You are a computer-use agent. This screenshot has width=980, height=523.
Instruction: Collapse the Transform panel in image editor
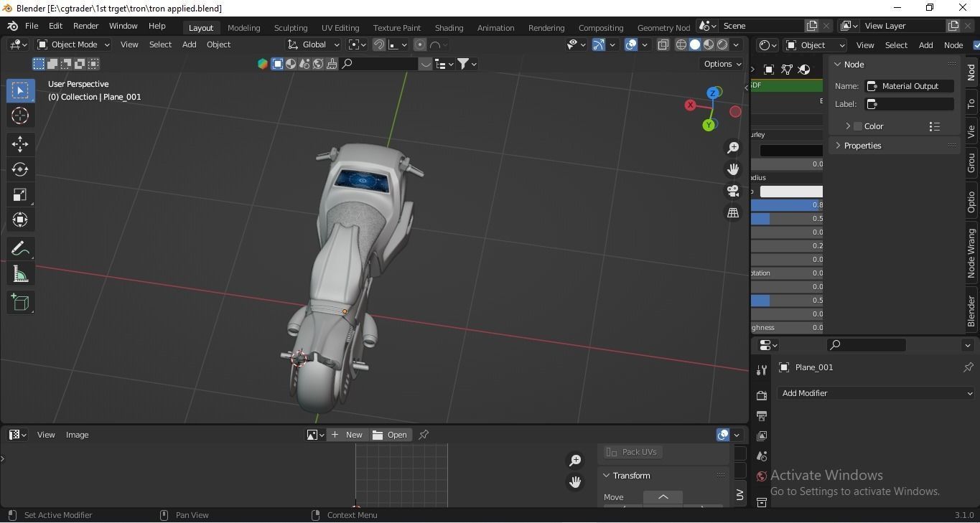coord(606,476)
